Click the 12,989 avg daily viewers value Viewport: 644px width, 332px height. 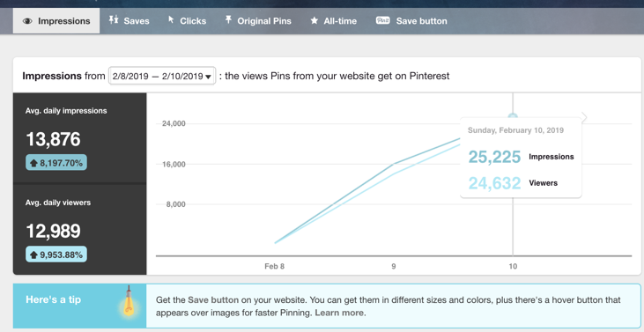click(x=54, y=232)
